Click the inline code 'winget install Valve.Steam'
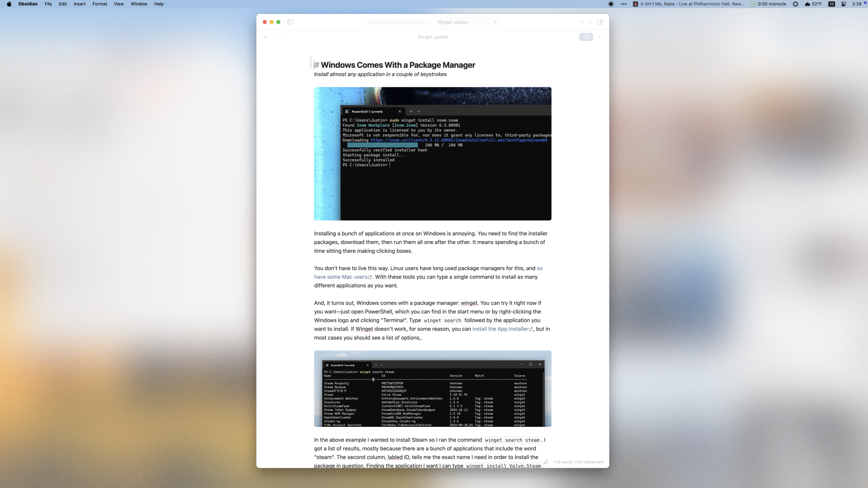Screen dimensions: 868x488 tap(503, 466)
